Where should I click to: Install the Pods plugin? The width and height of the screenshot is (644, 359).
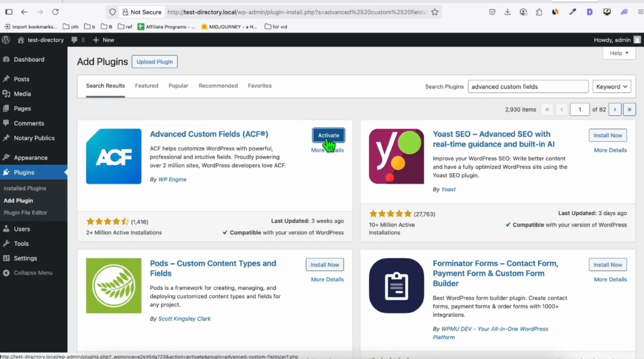[x=324, y=264]
